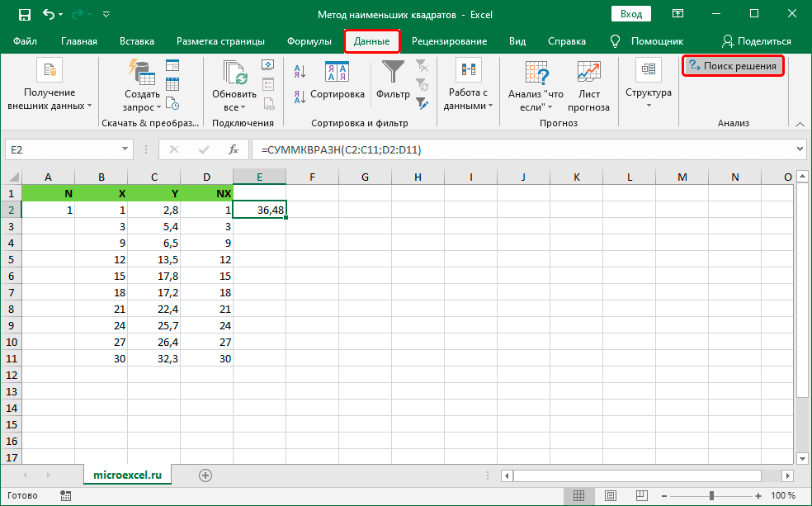The height and width of the screenshot is (506, 812).
Task: Click the insert function fx icon
Action: pyautogui.click(x=234, y=150)
